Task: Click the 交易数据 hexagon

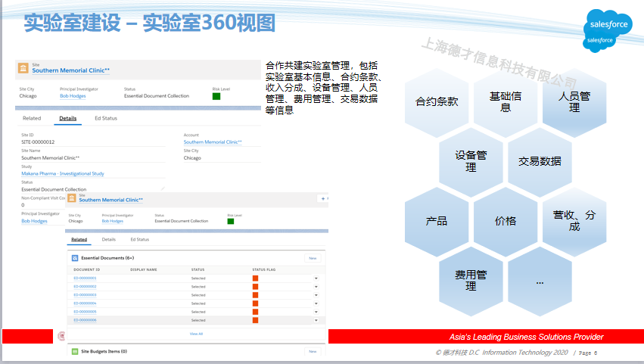Action: click(540, 161)
